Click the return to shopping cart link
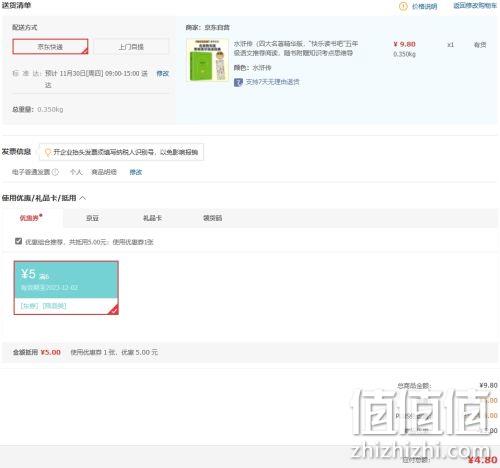This screenshot has height=468, width=500. coord(475,6)
